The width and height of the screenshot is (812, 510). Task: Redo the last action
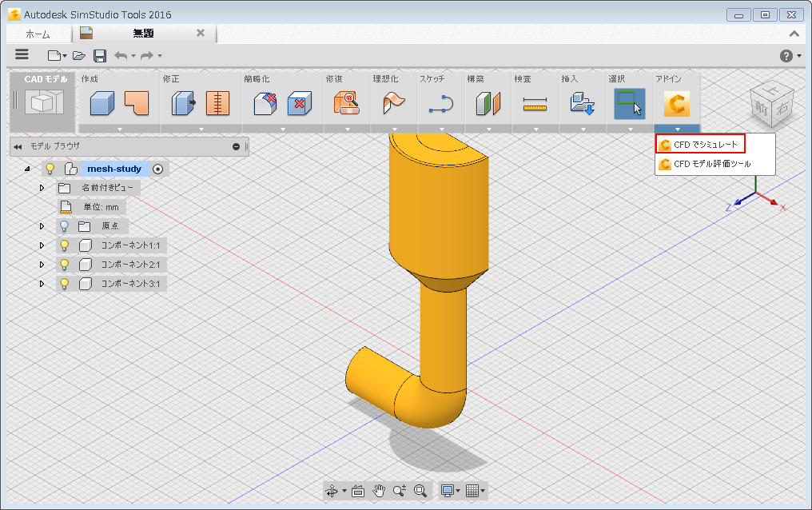click(147, 55)
